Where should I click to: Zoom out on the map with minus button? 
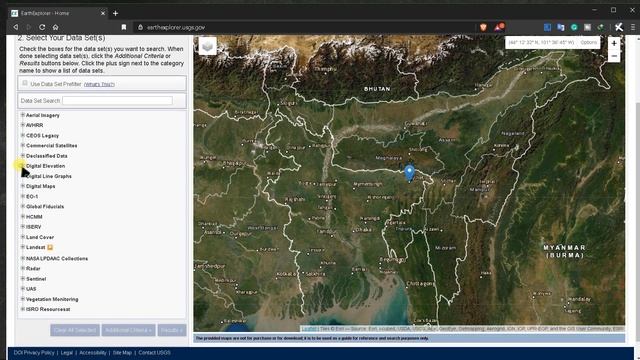point(614,56)
